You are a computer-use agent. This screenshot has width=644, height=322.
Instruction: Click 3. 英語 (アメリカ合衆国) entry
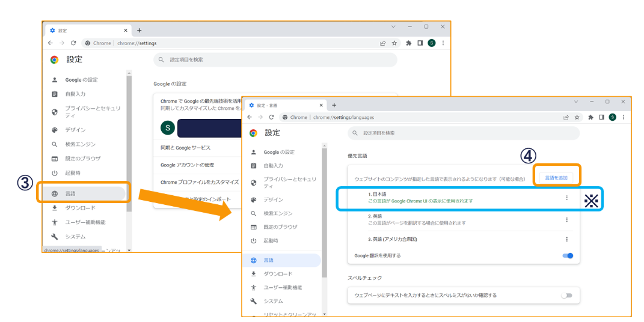pyautogui.click(x=464, y=239)
